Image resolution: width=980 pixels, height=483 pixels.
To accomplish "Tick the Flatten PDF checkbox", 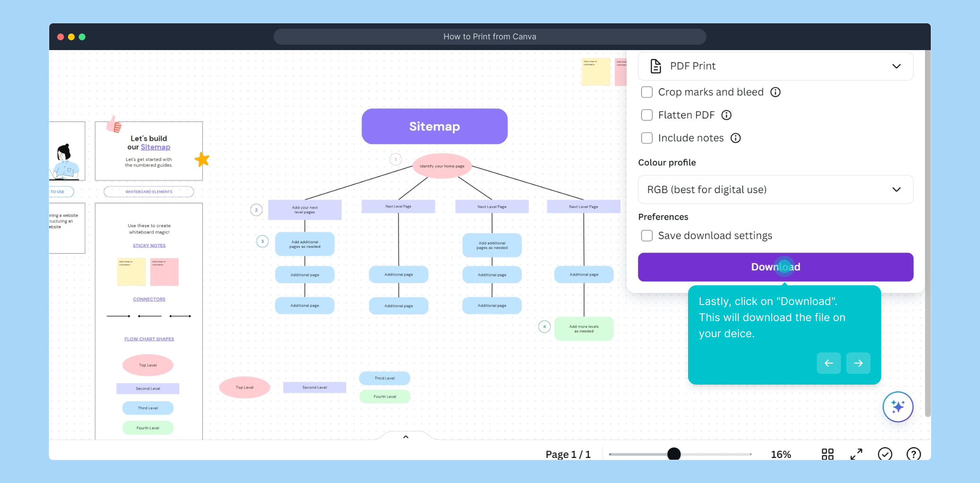I will point(647,115).
